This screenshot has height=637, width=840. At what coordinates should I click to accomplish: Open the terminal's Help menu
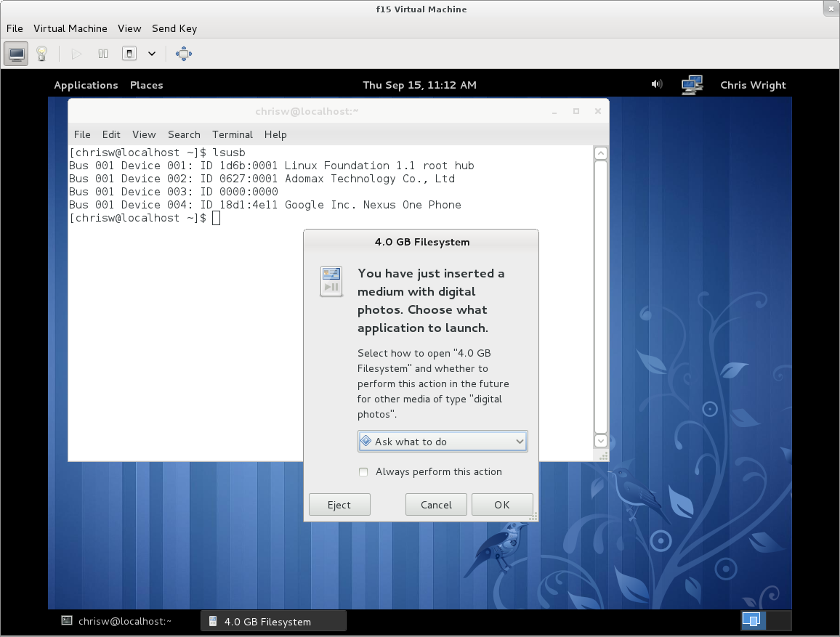point(275,134)
